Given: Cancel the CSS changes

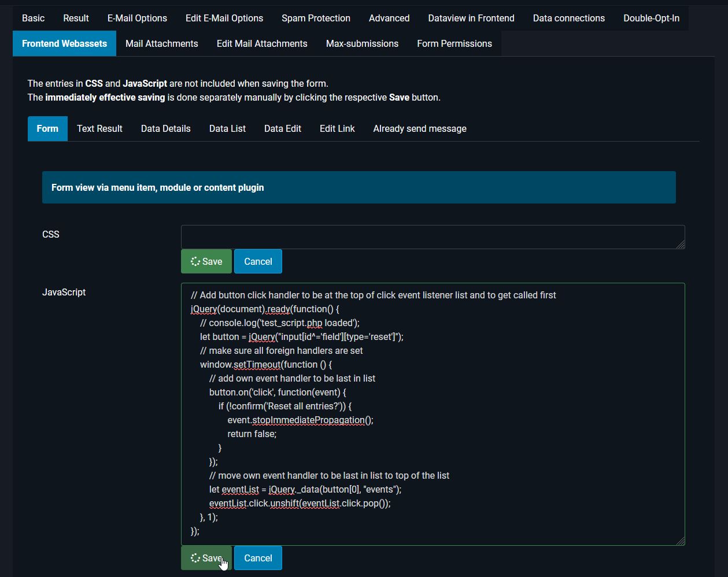Looking at the screenshot, I should tap(258, 261).
